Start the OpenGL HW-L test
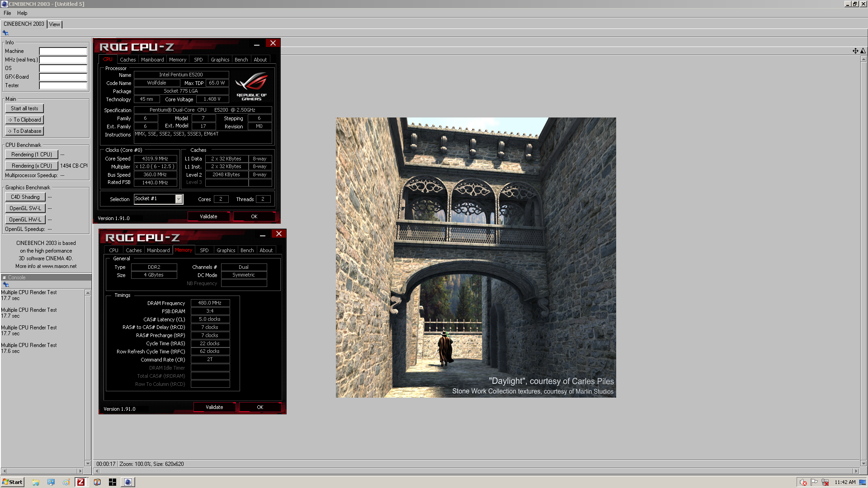The height and width of the screenshot is (488, 868). 25,220
